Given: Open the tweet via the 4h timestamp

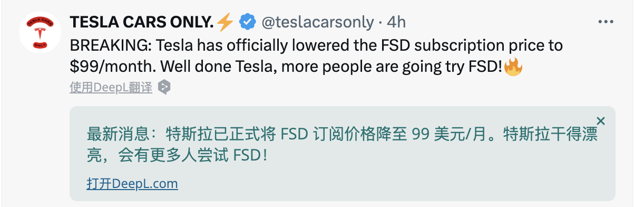Looking at the screenshot, I should tap(396, 22).
